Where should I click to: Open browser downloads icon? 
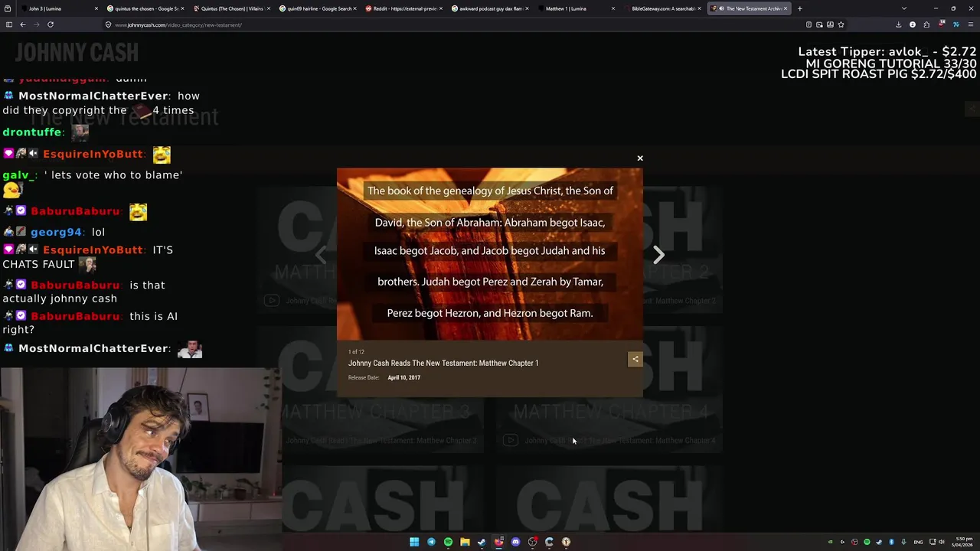[899, 24]
